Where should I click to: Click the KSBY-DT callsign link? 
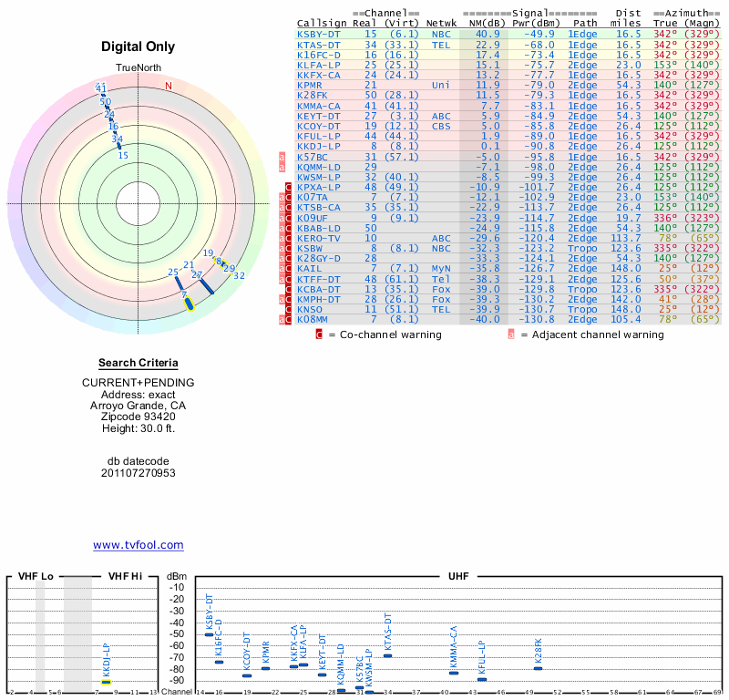click(x=319, y=34)
